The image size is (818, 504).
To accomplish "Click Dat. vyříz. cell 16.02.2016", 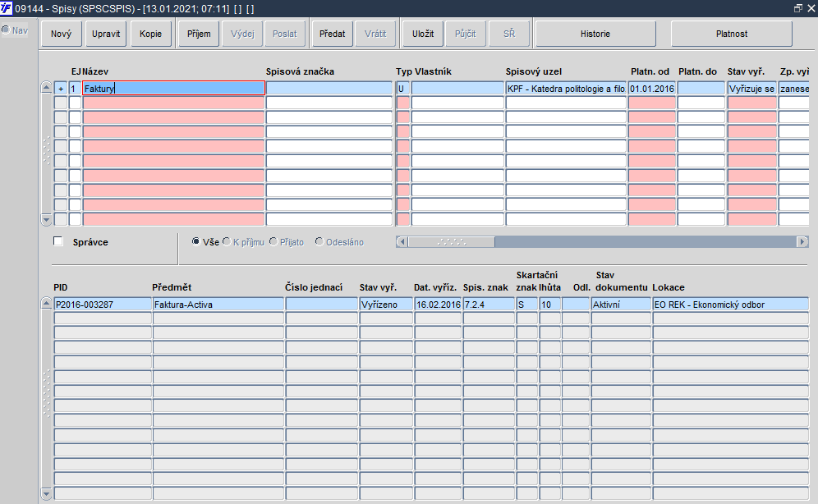I will click(439, 305).
